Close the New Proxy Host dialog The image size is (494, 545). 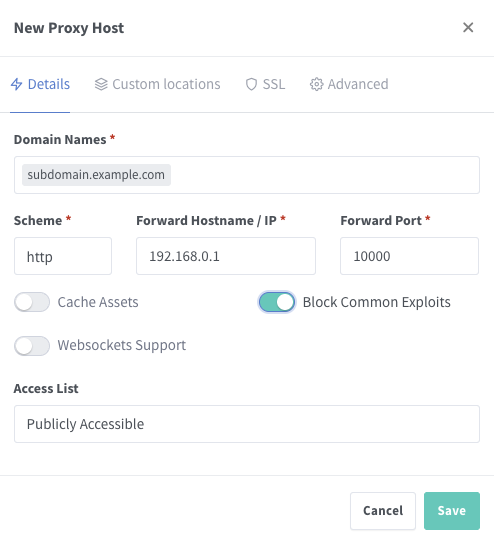pos(468,27)
